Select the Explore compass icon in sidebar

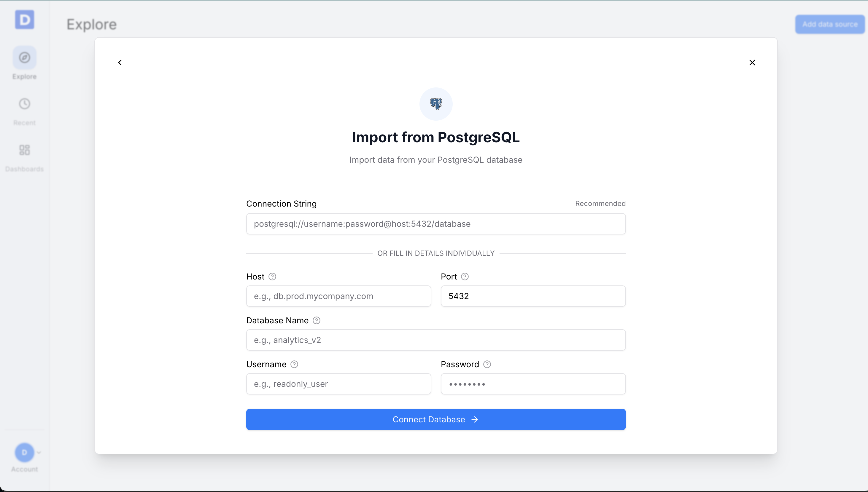(x=24, y=57)
